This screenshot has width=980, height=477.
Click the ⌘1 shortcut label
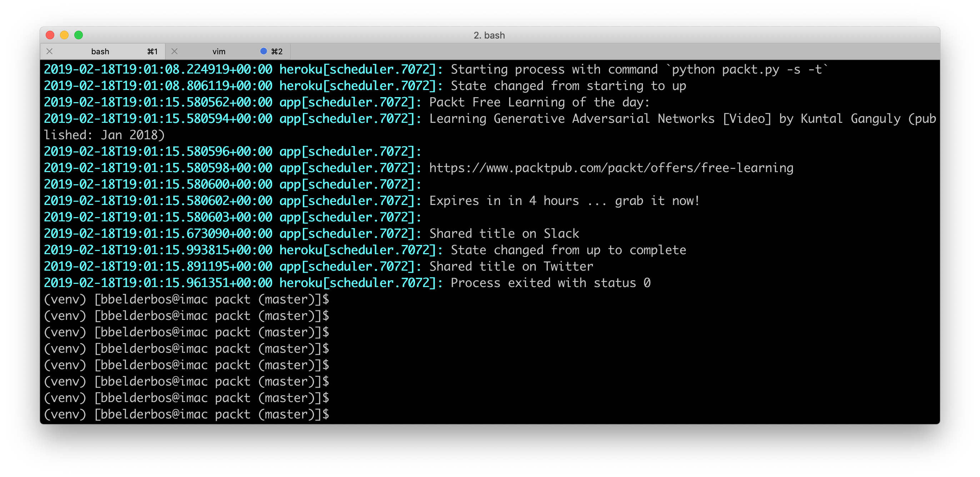(152, 51)
